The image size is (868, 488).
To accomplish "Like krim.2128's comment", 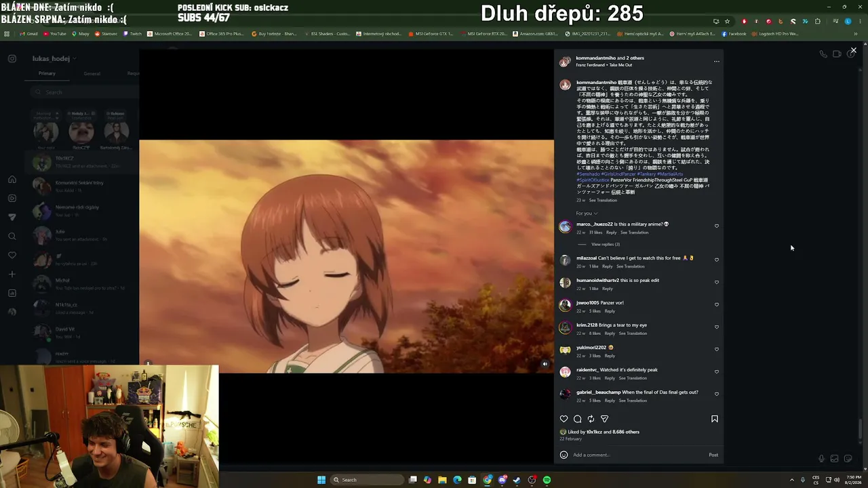I will (717, 327).
